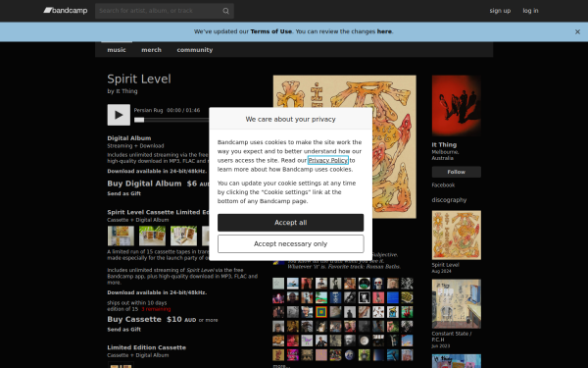Click the skull supporter avatar
This screenshot has width=588, height=368.
pyautogui.click(x=378, y=284)
